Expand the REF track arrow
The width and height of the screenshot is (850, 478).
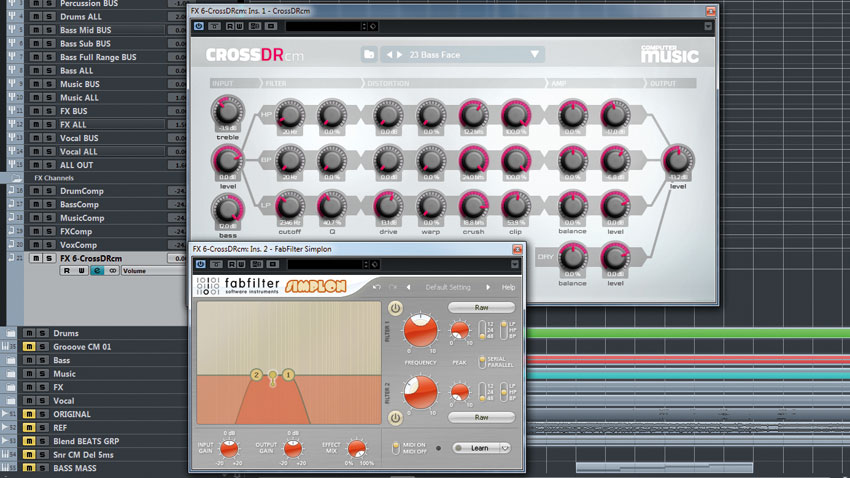(x=4, y=428)
